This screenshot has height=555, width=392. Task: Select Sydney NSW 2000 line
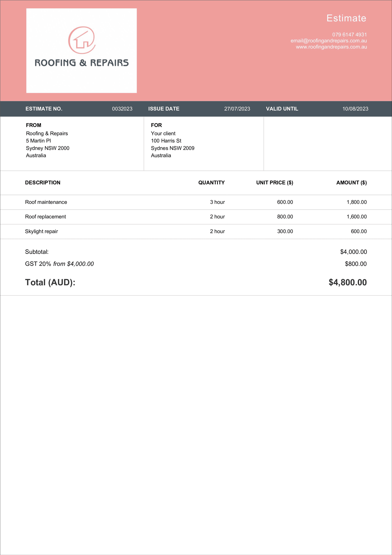(48, 148)
